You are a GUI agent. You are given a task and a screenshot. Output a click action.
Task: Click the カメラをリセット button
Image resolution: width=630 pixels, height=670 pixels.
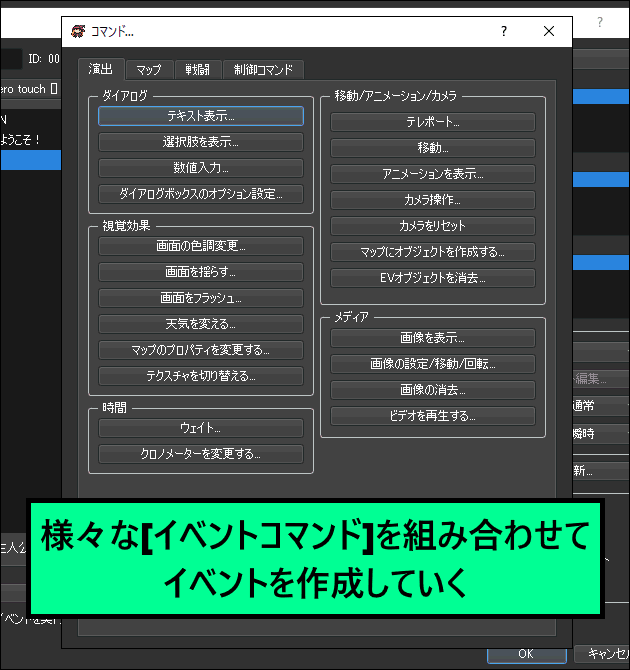[x=432, y=226]
